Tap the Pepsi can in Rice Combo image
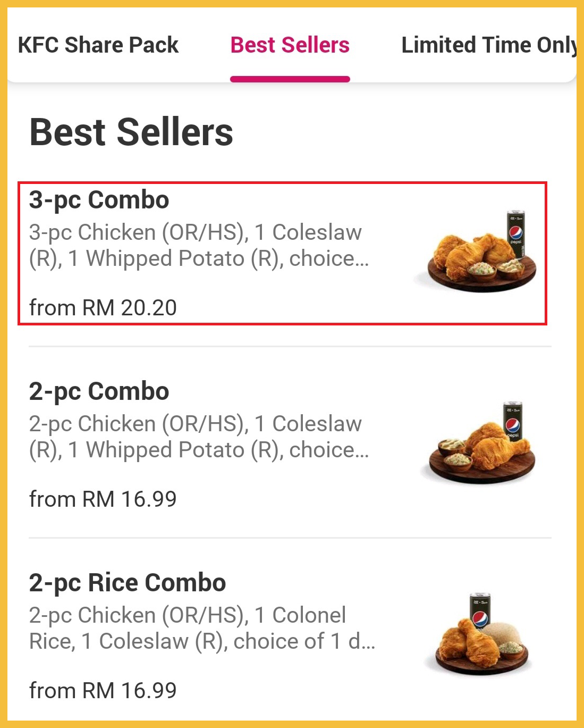This screenshot has width=584, height=728. [480, 613]
